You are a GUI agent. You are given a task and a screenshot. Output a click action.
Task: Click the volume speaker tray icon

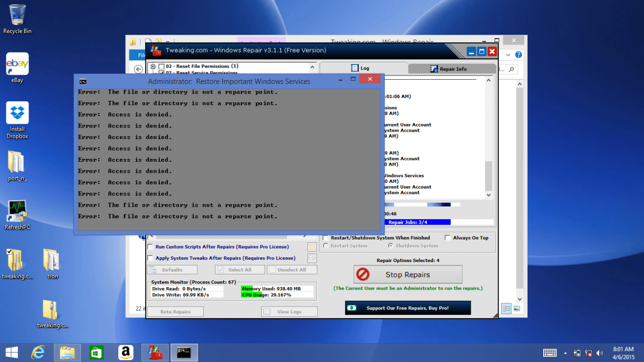point(600,353)
